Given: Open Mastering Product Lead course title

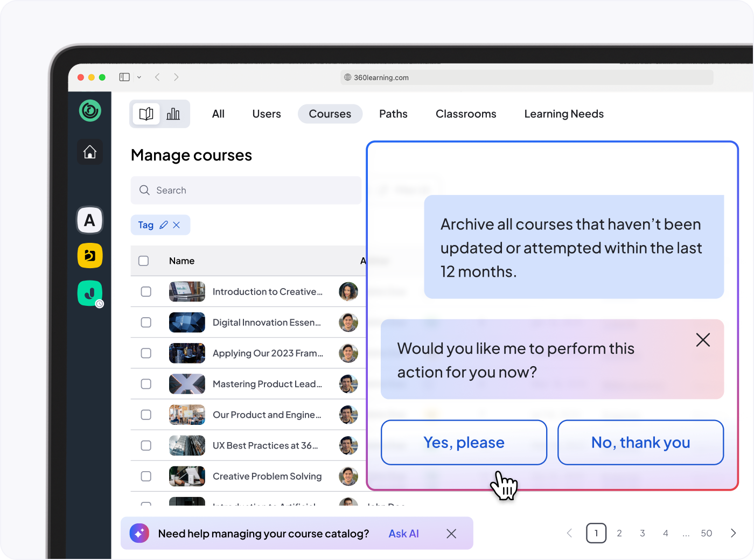Looking at the screenshot, I should pyautogui.click(x=267, y=384).
